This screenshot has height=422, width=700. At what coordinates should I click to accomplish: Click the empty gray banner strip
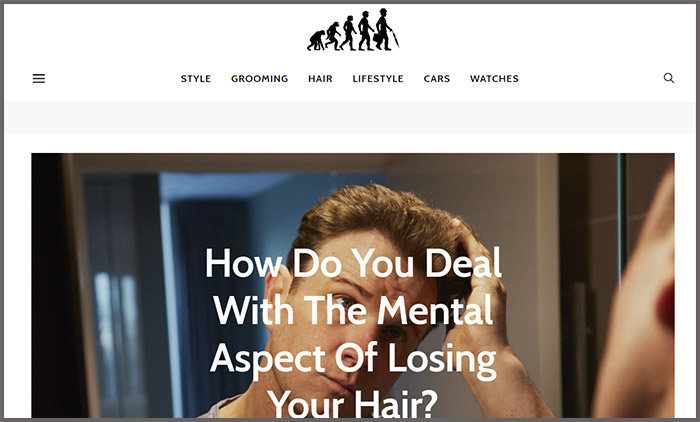click(350, 117)
